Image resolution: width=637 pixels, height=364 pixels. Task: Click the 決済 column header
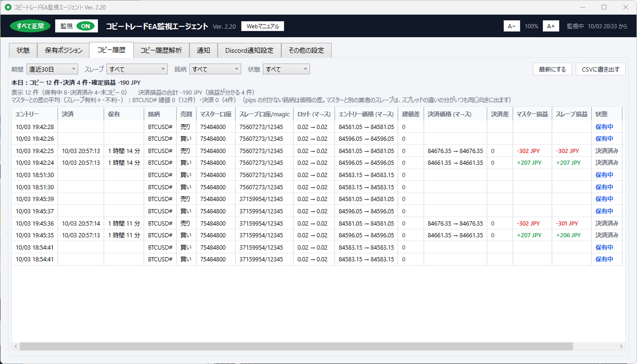point(81,114)
